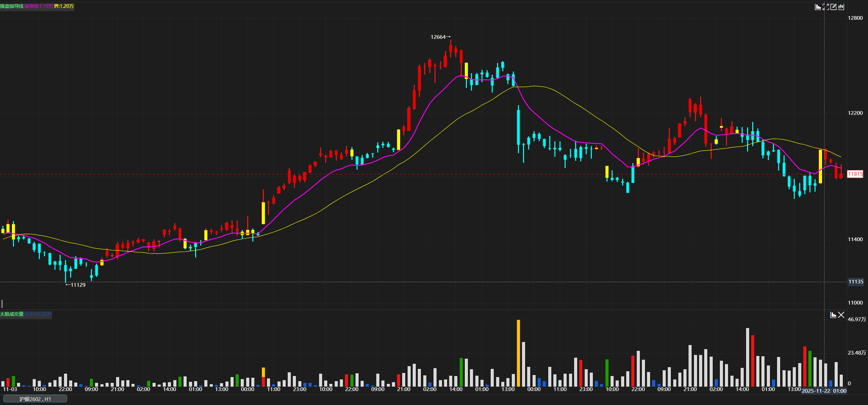Click the 12800 price axis label
The height and width of the screenshot is (405, 868).
[855, 18]
